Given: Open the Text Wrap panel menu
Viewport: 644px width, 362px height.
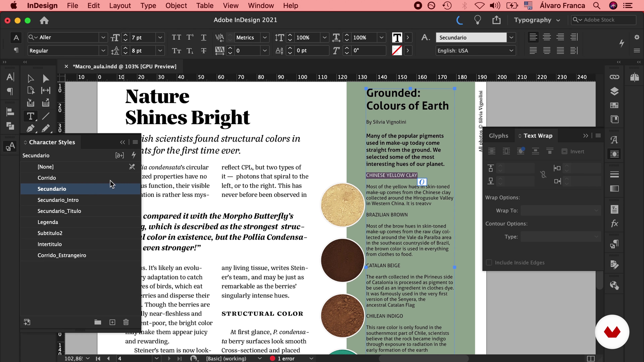Looking at the screenshot, I should pyautogui.click(x=598, y=136).
